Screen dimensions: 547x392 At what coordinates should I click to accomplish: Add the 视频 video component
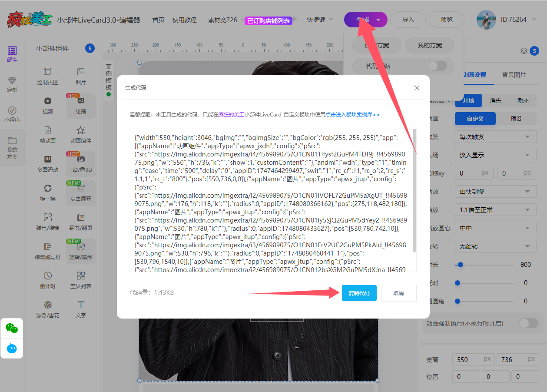48,105
